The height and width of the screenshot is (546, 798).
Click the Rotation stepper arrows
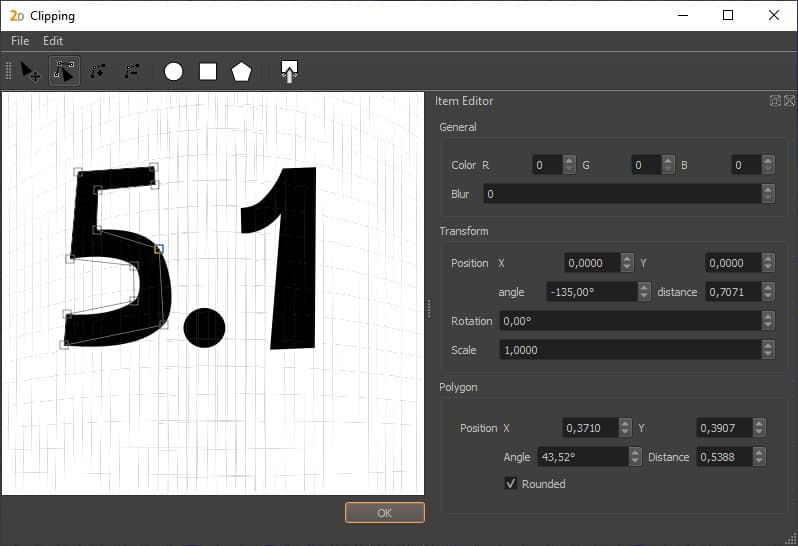(767, 321)
